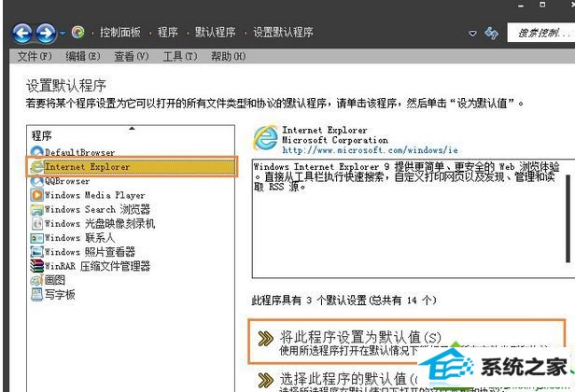The image size is (575, 392).
Task: Focus the control panel search box
Action: click(x=540, y=33)
